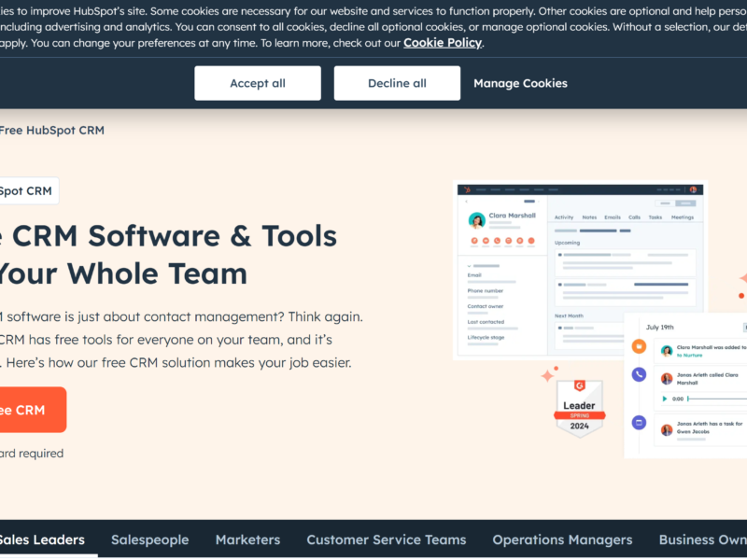Open Manage Cookies settings
747x560 pixels.
click(520, 83)
